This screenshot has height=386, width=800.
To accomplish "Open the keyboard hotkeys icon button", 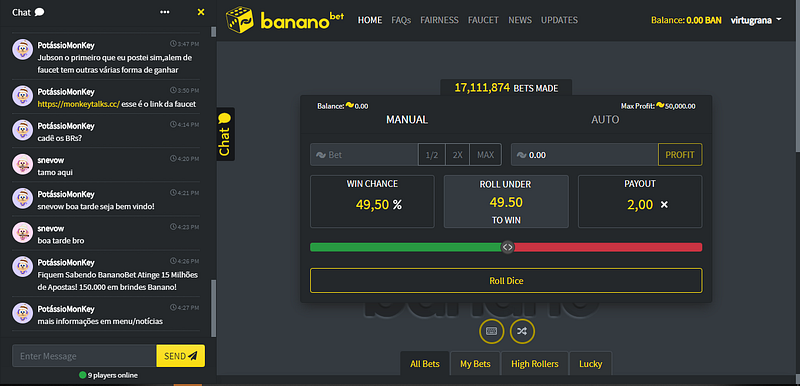I will [491, 331].
